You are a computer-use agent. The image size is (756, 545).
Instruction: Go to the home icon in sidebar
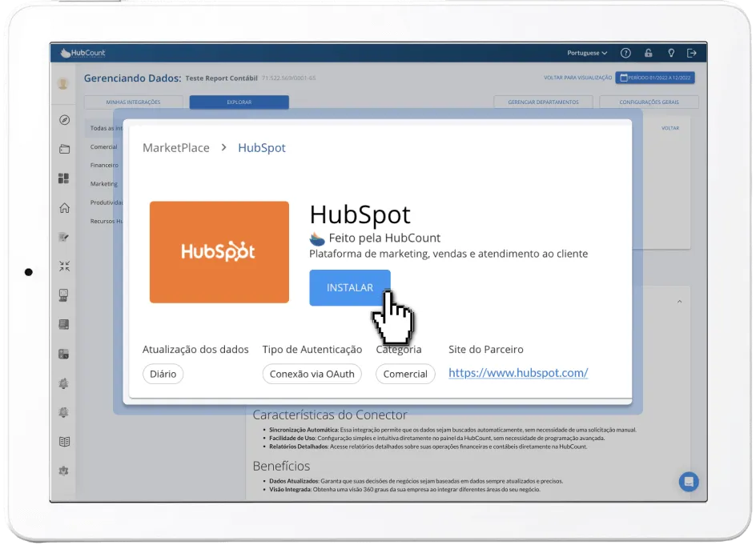[64, 208]
